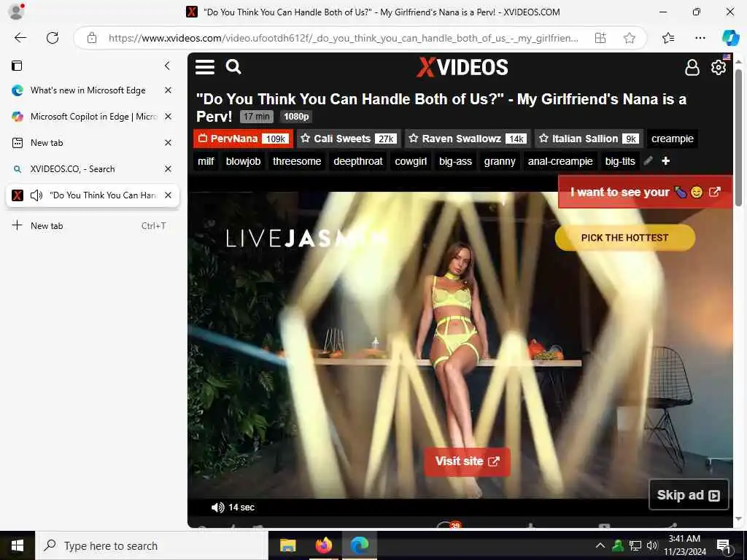The height and width of the screenshot is (560, 747).
Task: Click the "I want to see your" red banner
Action: [645, 192]
